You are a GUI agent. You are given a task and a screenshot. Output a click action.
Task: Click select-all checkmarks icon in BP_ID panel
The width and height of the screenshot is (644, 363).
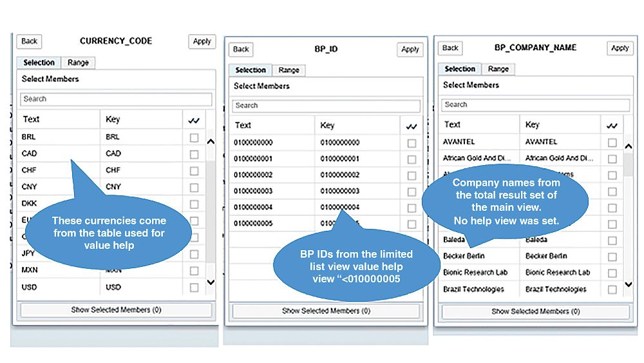point(412,126)
